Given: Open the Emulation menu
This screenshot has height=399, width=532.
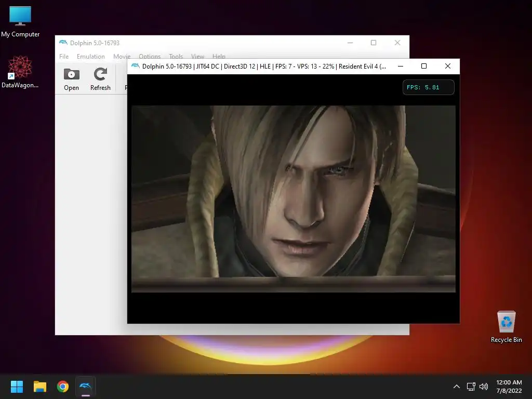Looking at the screenshot, I should (x=90, y=56).
